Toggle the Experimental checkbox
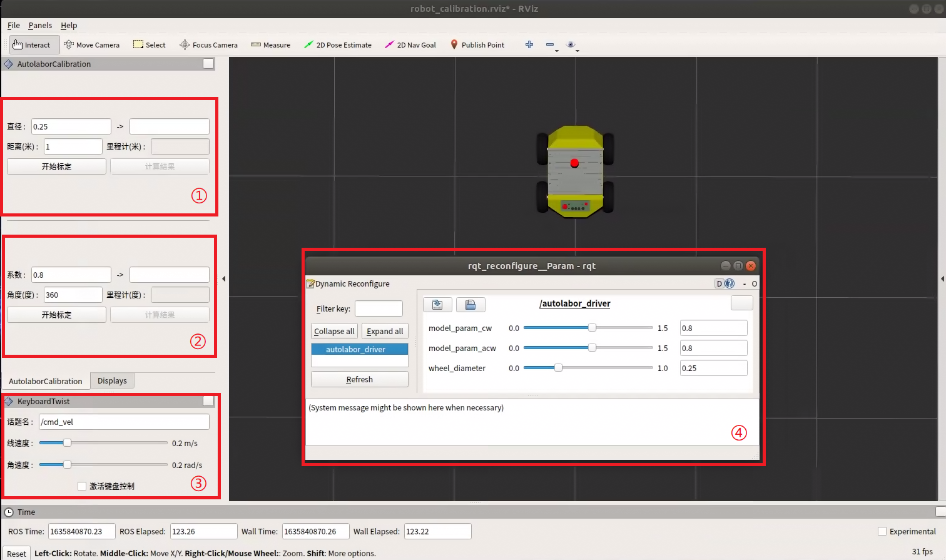Image resolution: width=946 pixels, height=560 pixels. point(882,531)
